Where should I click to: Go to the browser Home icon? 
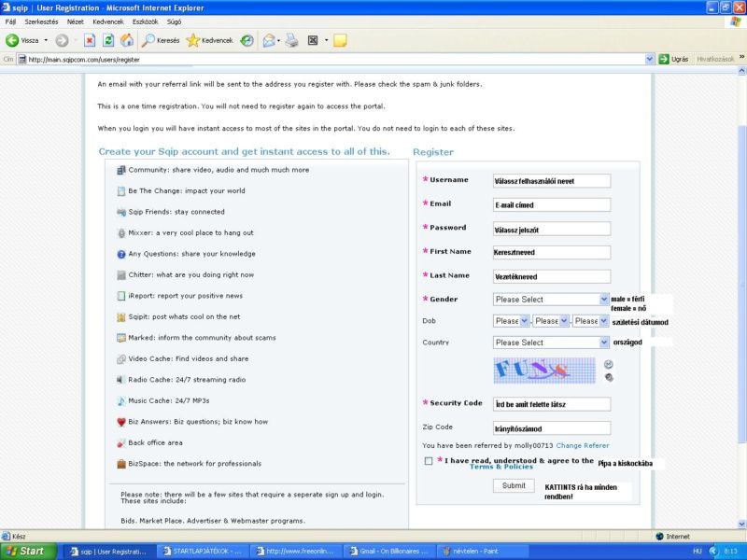pyautogui.click(x=126, y=40)
